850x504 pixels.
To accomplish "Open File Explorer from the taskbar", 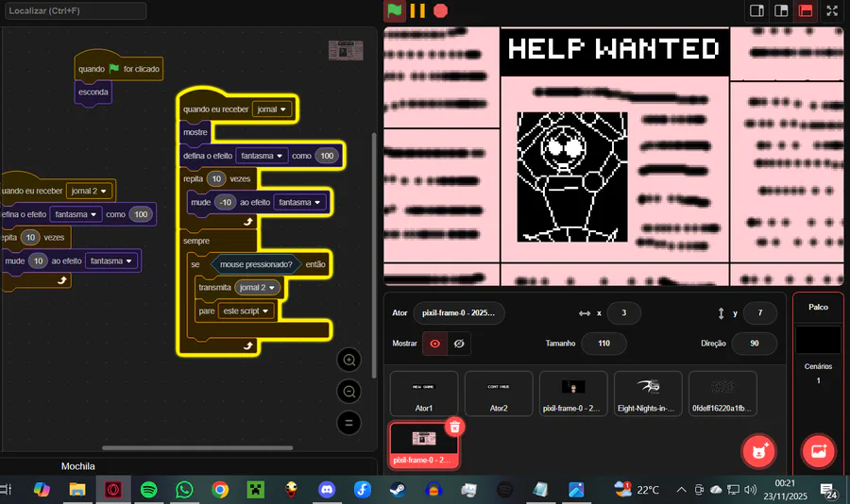I will tap(77, 490).
